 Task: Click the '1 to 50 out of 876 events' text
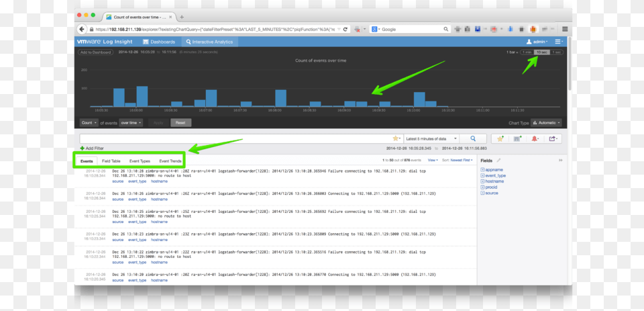402,160
